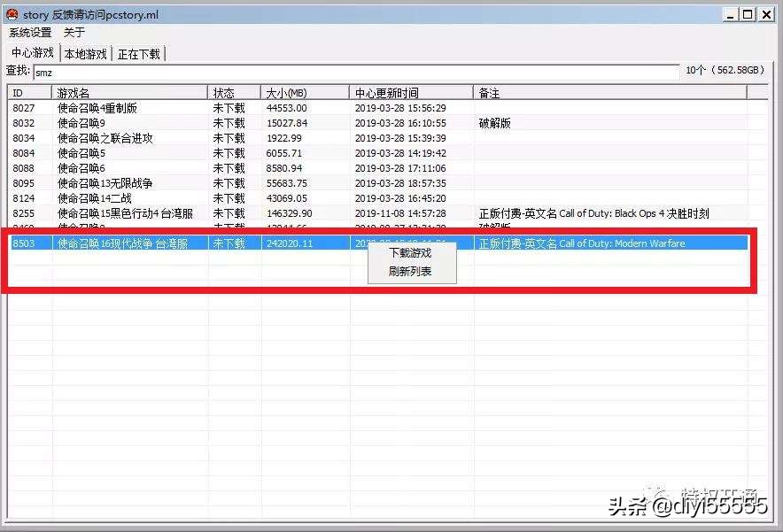Screen dimensions: 783x532
Task: Click the pcstory application icon in title bar
Action: (14, 14)
